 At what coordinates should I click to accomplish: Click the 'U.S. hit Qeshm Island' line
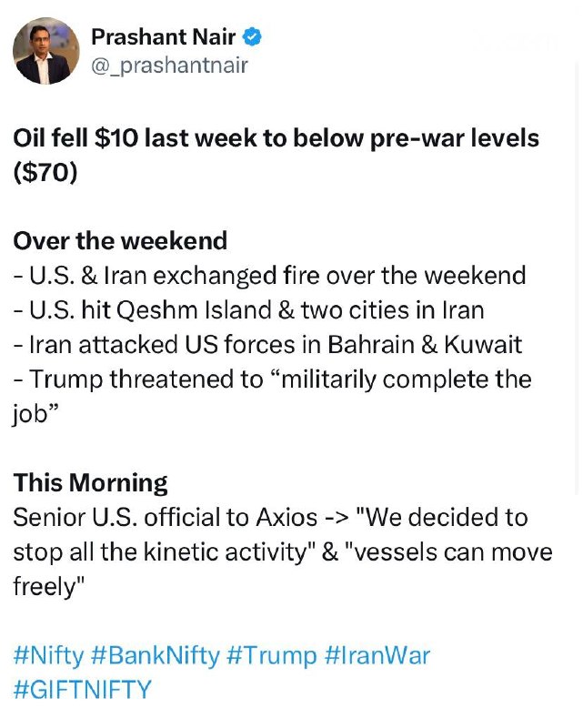249,310
